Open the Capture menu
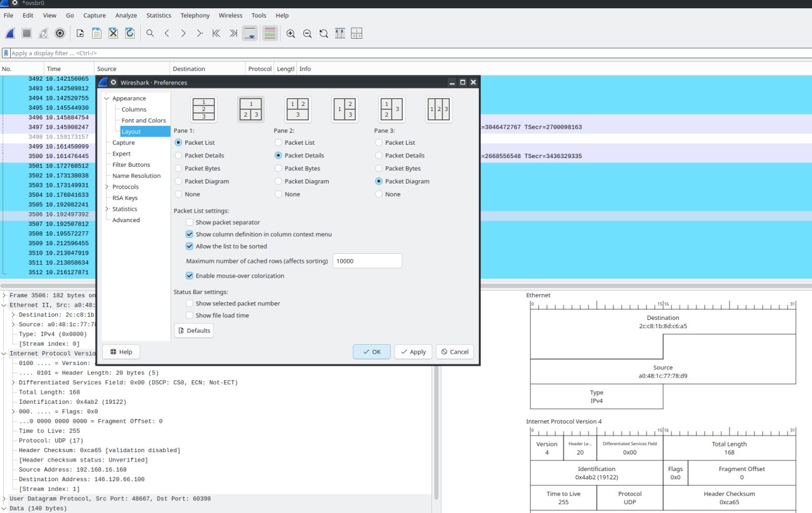 95,15
